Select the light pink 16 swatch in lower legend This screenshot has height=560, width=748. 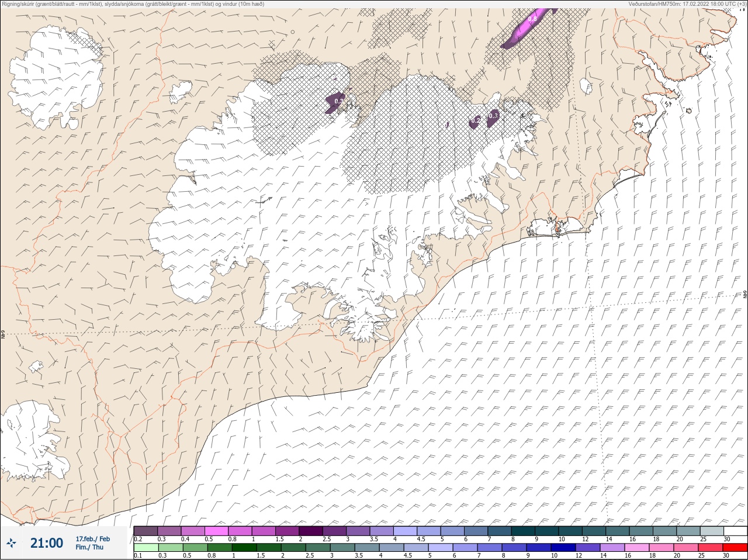(636, 548)
